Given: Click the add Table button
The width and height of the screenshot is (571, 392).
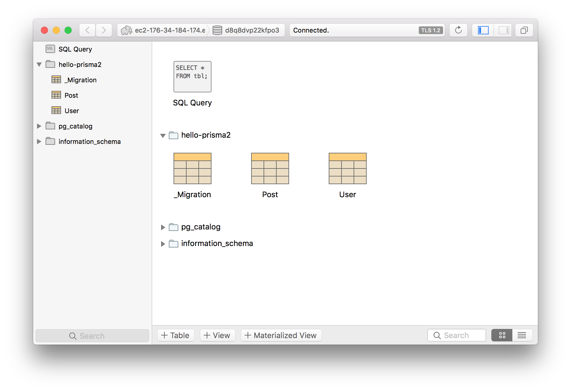Looking at the screenshot, I should pos(175,335).
